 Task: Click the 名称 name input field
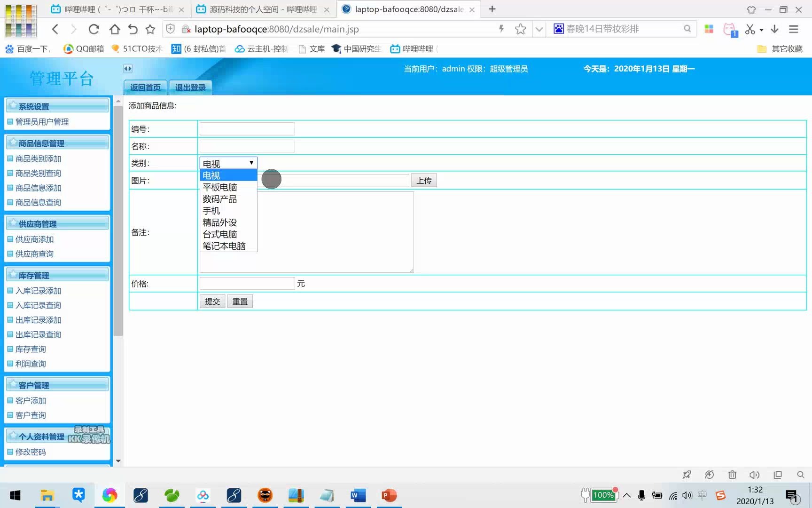click(x=247, y=146)
